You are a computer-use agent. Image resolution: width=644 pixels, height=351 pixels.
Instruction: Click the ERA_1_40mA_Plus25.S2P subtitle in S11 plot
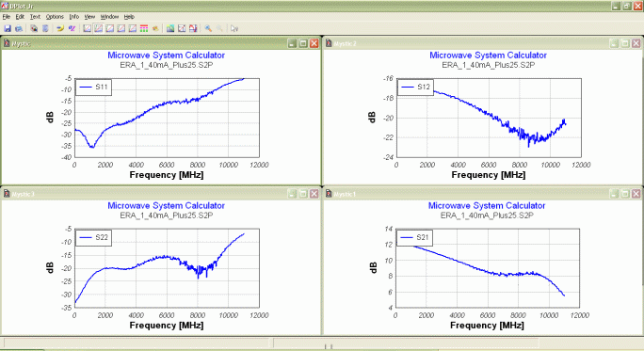[167, 65]
